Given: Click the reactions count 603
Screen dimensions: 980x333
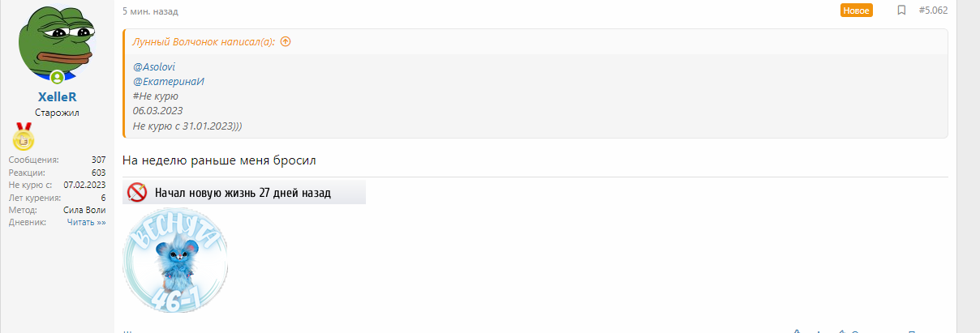Looking at the screenshot, I should (98, 173).
